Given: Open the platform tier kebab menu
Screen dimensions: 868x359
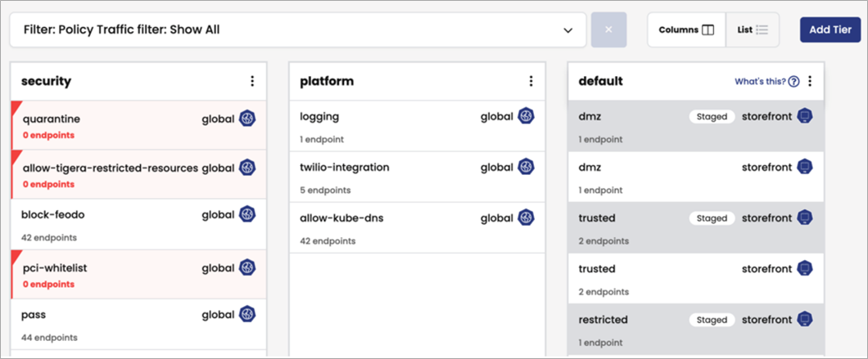Looking at the screenshot, I should [x=531, y=81].
